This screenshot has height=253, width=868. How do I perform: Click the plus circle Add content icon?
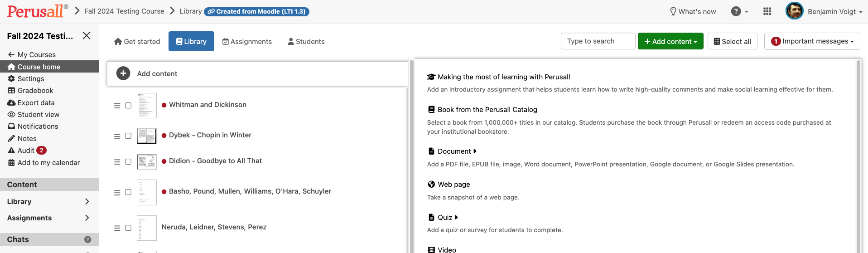click(x=123, y=73)
